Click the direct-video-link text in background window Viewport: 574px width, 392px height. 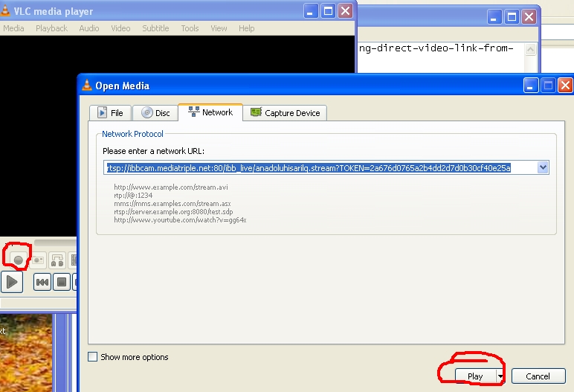436,48
